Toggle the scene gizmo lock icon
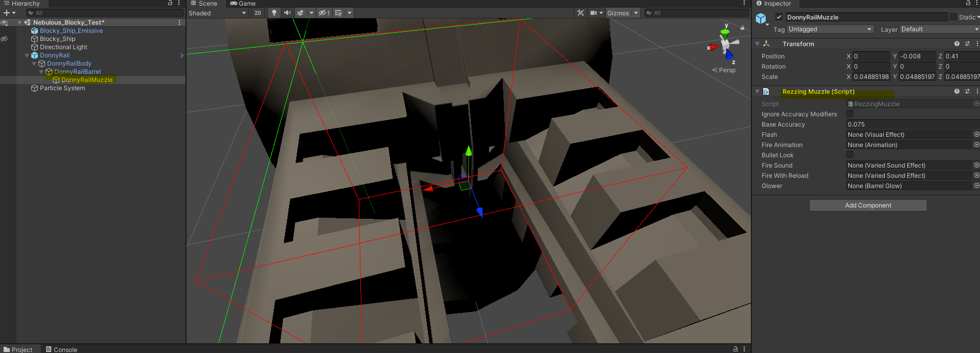980x353 pixels. 742,28
